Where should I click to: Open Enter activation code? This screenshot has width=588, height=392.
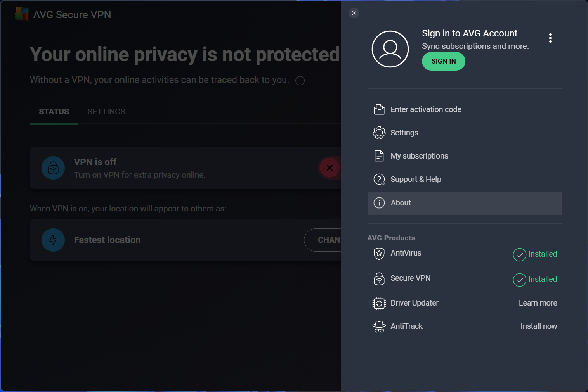pos(465,110)
